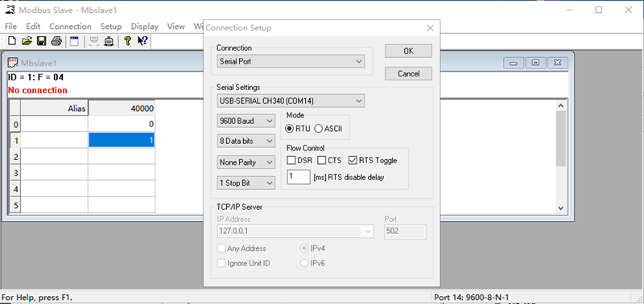The height and width of the screenshot is (304, 644).
Task: Close the Connection Setup dialog with X
Action: pyautogui.click(x=430, y=28)
